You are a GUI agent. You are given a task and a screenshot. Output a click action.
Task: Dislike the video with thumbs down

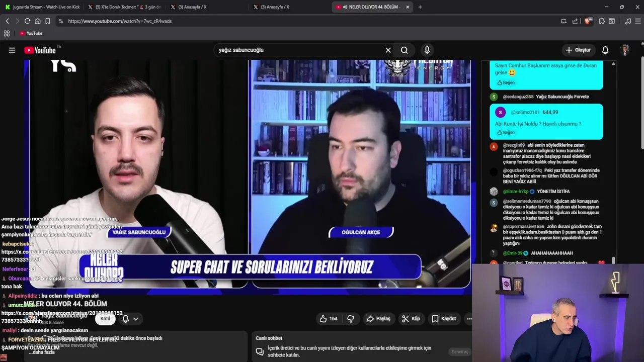[x=351, y=319]
